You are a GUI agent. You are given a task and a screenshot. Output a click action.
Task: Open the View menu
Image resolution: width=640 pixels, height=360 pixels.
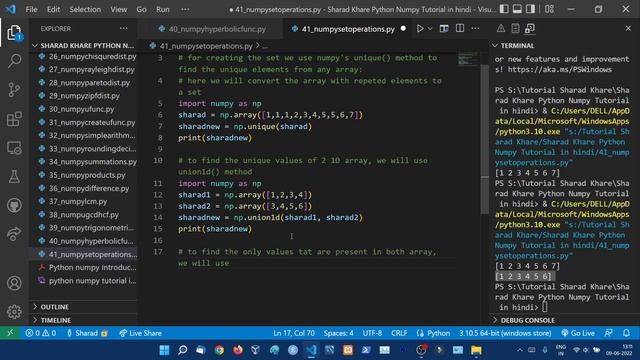118,9
